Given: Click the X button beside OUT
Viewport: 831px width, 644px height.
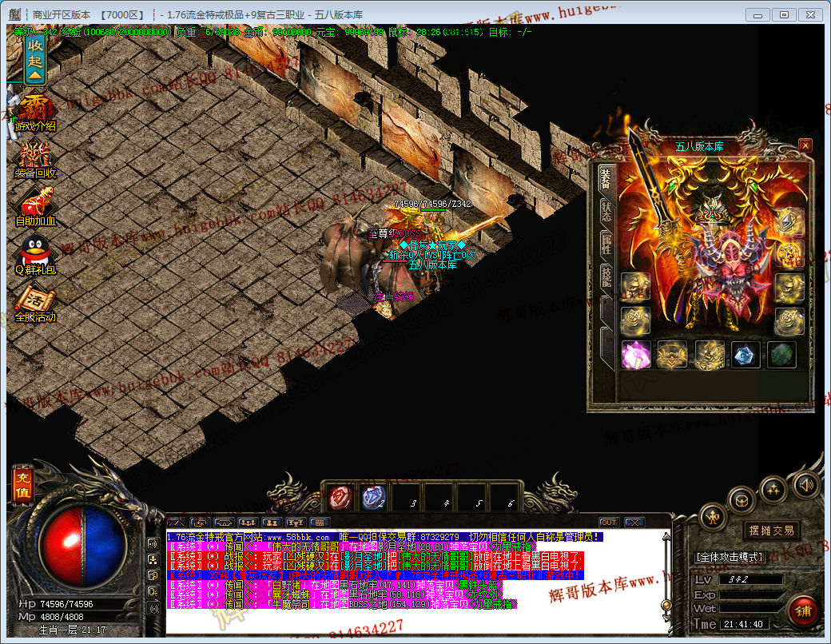Looking at the screenshot, I should coord(634,523).
